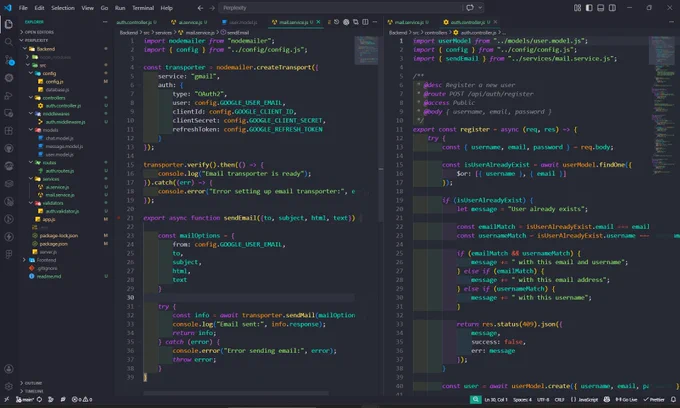Open database.js in the explorer tree

57,89
